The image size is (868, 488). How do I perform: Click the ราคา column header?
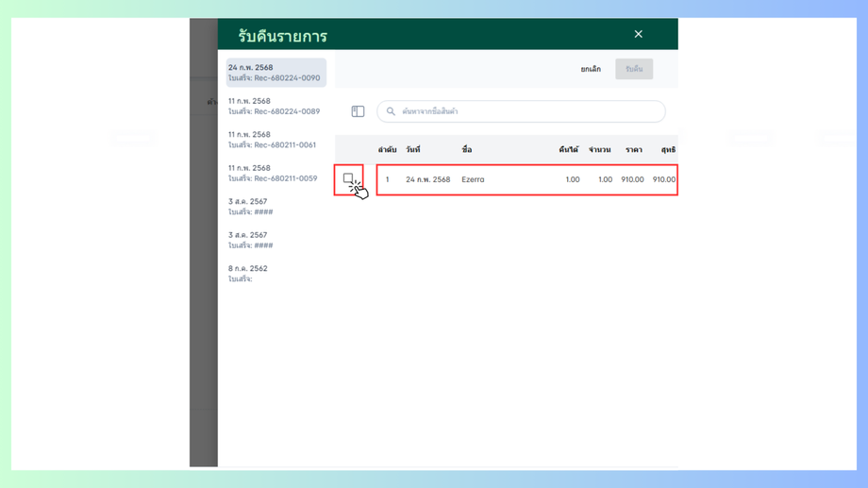click(x=634, y=149)
